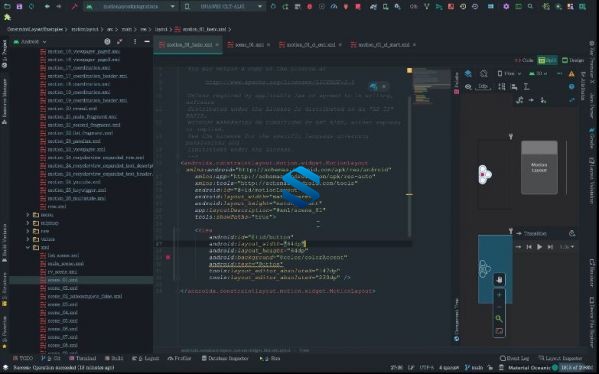599x374 pixels.
Task: Click the Select Opened File target icon
Action: click(107, 41)
